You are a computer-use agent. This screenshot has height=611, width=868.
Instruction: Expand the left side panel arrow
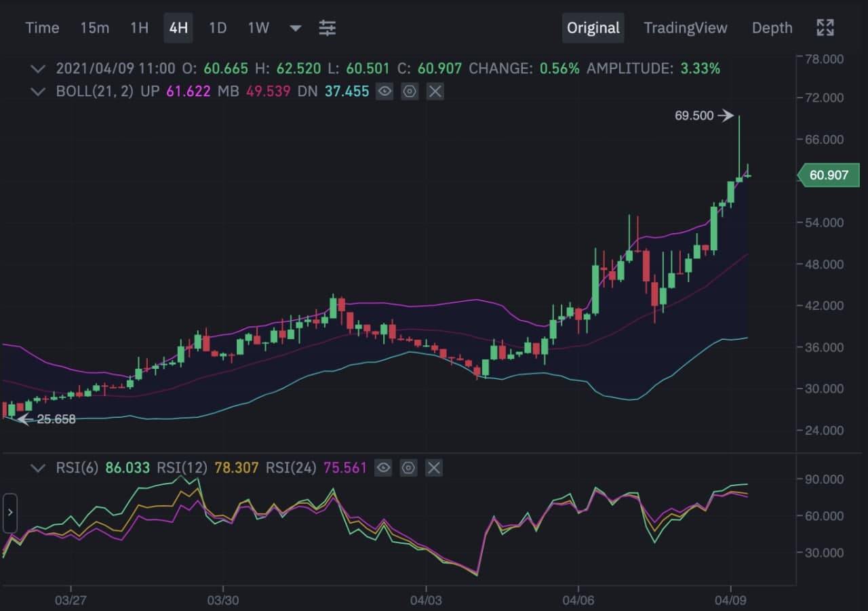[9, 511]
